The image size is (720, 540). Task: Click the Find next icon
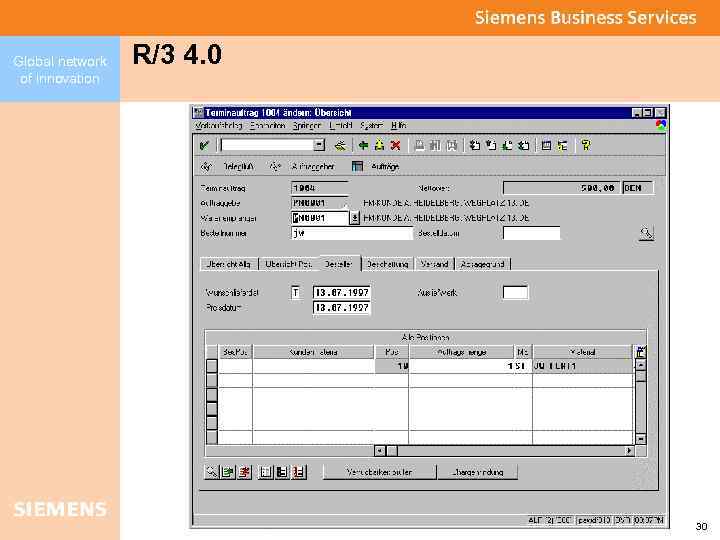pyautogui.click(x=452, y=146)
